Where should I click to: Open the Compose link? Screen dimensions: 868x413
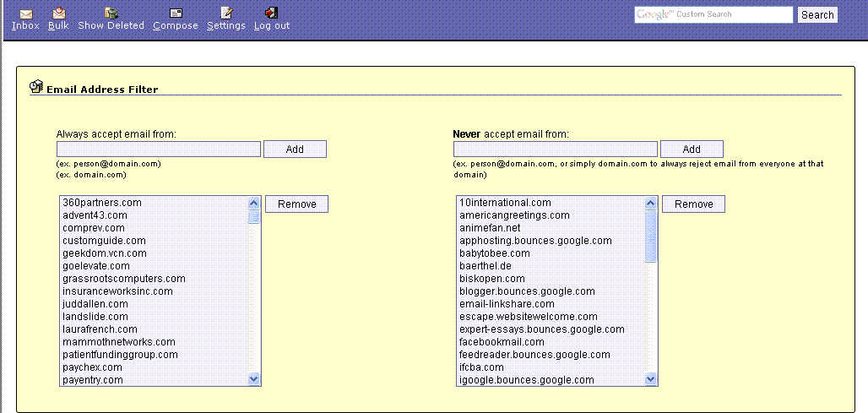176,25
